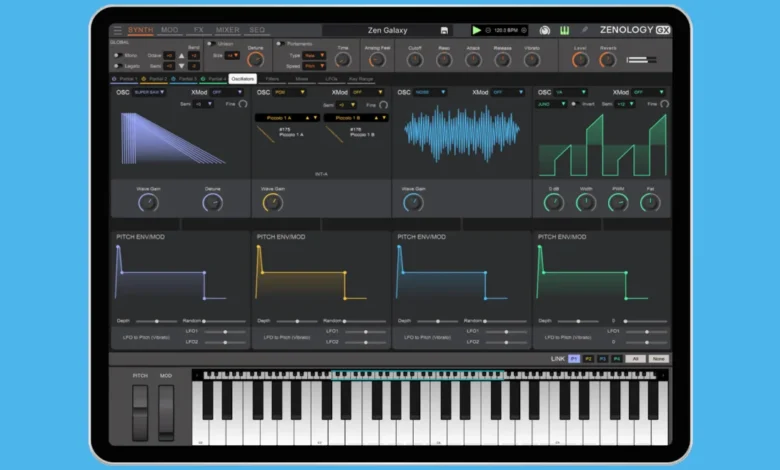
Task: Click the Pulse Width knob on fourth oscillator
Action: [x=586, y=202]
